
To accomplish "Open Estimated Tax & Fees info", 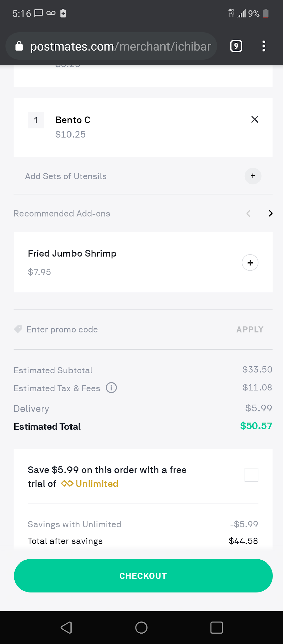I will 111,388.
